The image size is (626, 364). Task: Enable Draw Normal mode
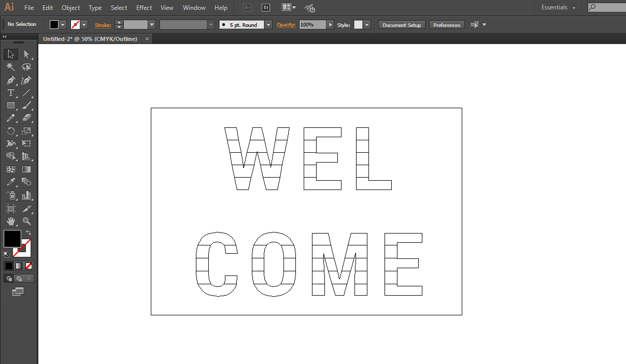pos(9,279)
